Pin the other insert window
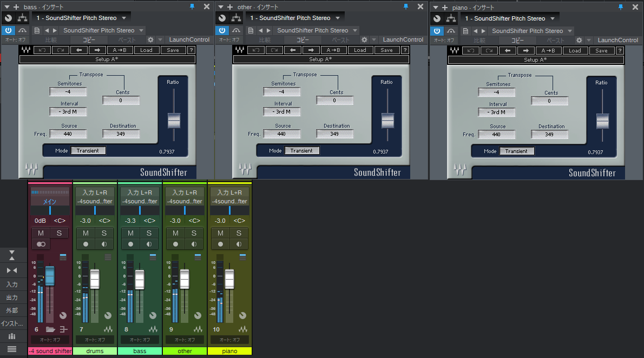 coord(406,6)
